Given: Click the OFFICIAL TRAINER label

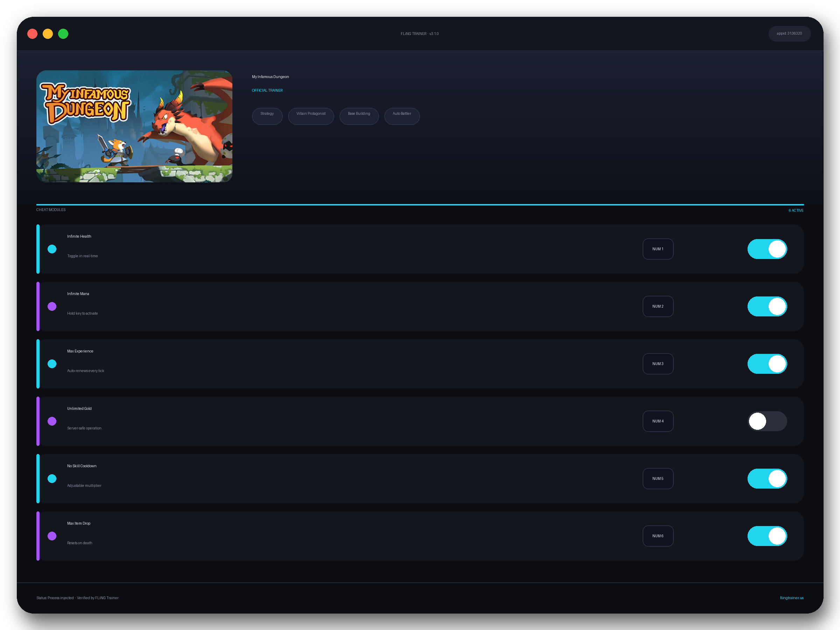Looking at the screenshot, I should tap(267, 90).
